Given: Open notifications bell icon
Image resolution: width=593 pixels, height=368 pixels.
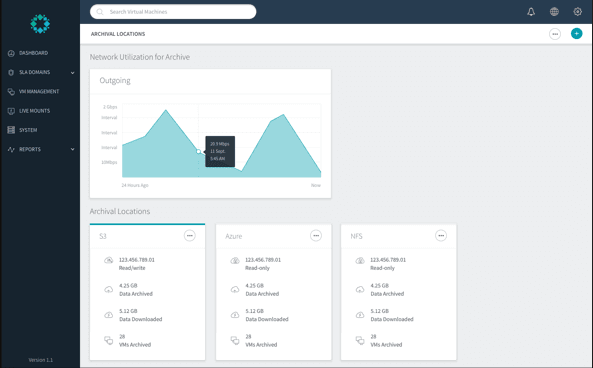Looking at the screenshot, I should [531, 12].
